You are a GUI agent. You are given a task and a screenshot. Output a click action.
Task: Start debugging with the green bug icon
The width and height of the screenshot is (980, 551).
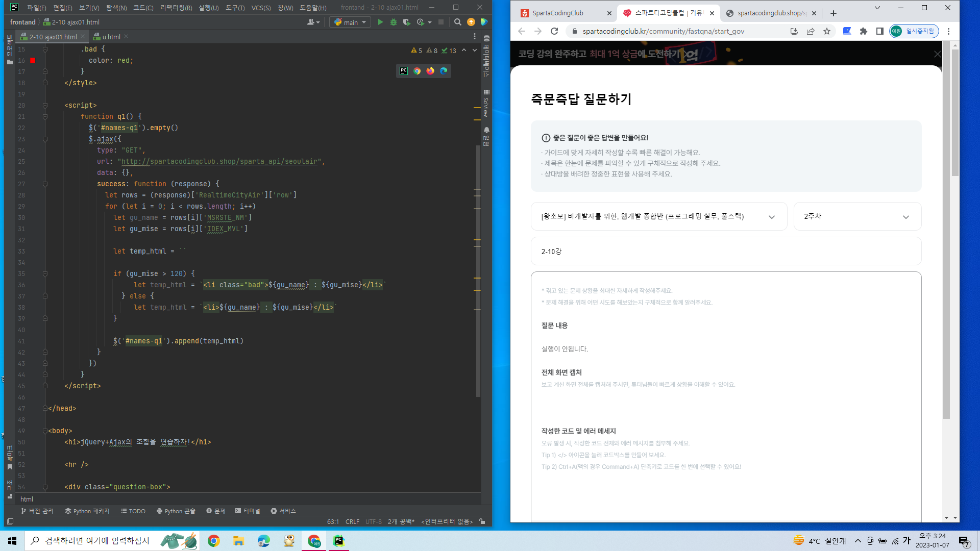point(394,22)
